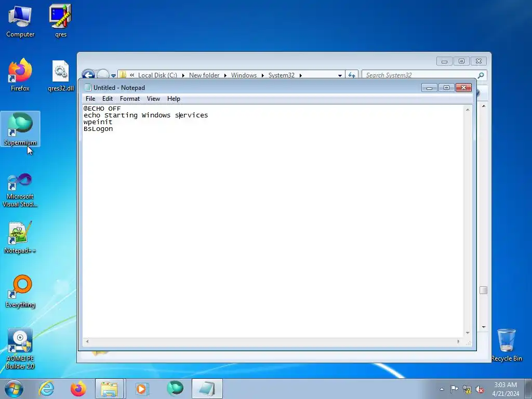532x399 pixels.
Task: Open the network status tray icon
Action: tap(467, 389)
